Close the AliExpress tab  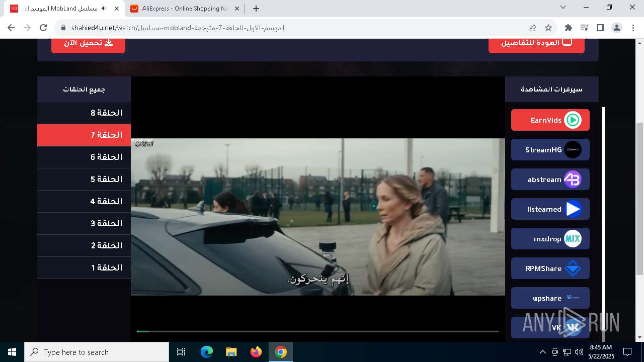[236, 9]
